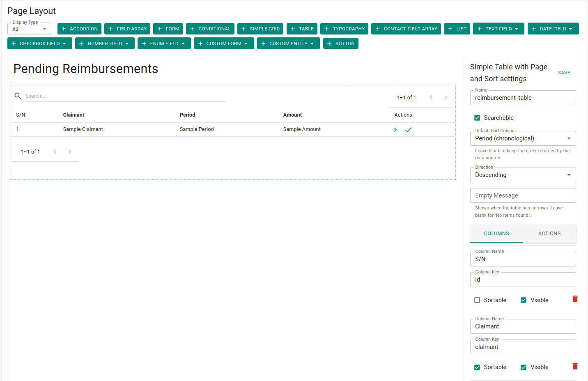Click the Period column header

(187, 115)
